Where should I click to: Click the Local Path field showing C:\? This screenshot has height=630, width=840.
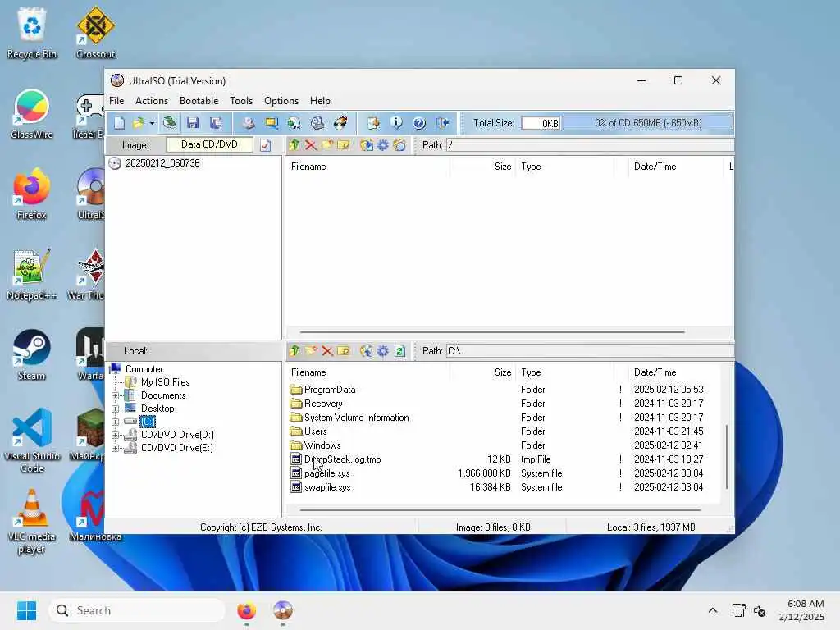pos(591,351)
